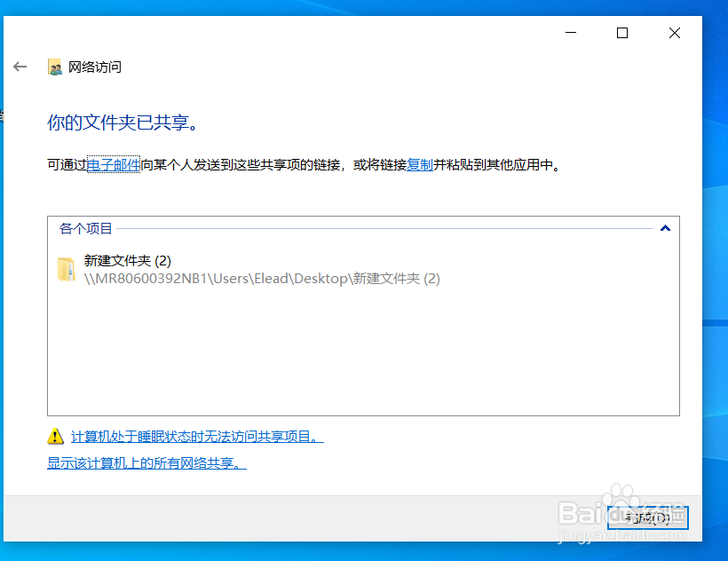
Task: Maximize the 网络访问 window
Action: 621,33
